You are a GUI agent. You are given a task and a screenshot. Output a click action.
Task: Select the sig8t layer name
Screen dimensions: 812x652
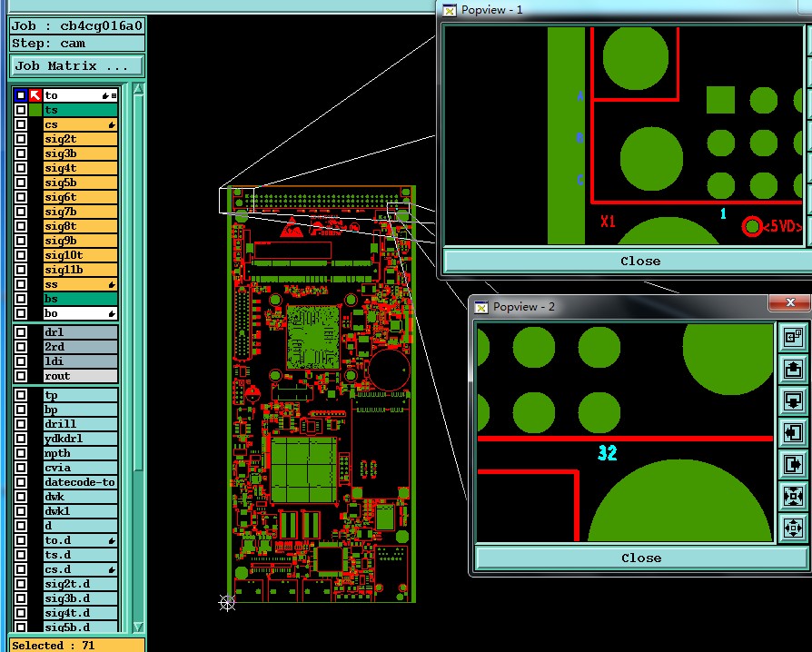(80, 226)
